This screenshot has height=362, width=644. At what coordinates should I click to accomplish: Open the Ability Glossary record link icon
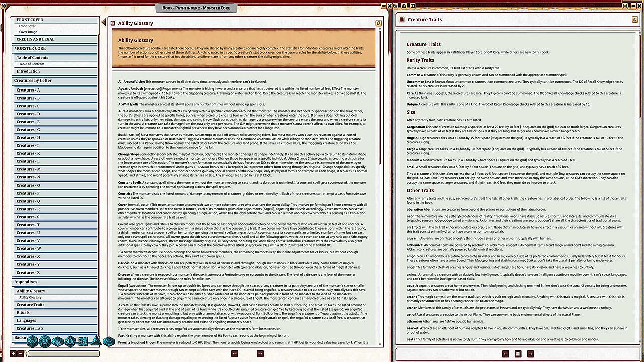pyautogui.click(x=113, y=23)
